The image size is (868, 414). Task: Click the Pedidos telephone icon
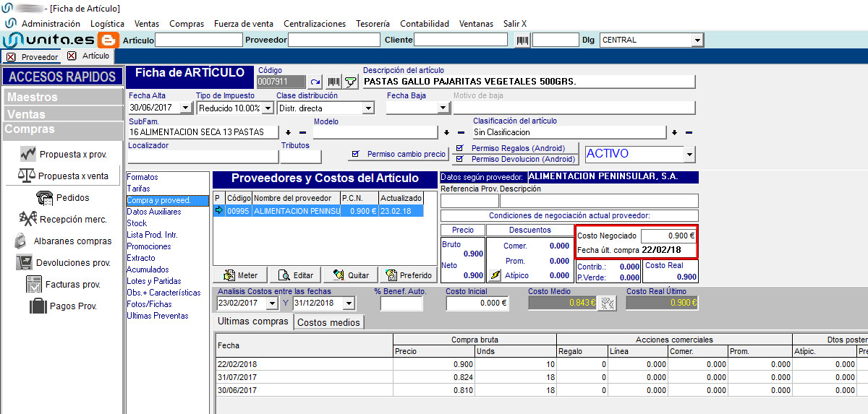(x=44, y=197)
